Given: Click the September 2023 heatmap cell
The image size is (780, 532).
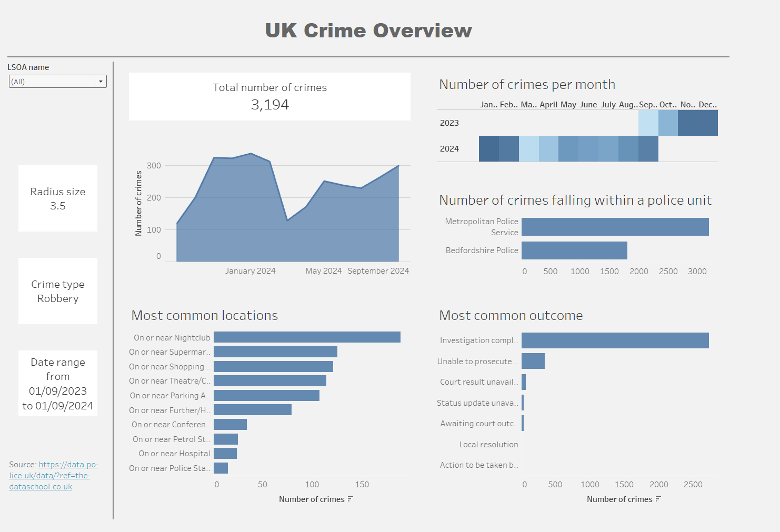Looking at the screenshot, I should pos(648,123).
